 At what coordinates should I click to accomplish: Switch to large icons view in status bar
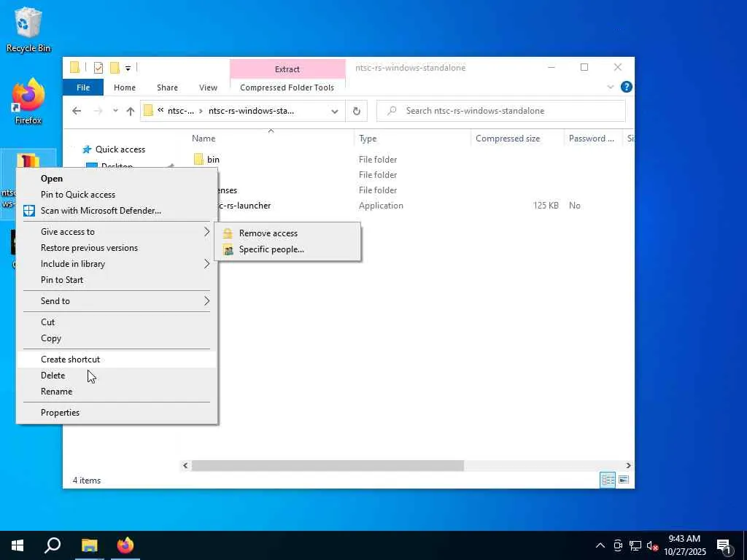(x=623, y=480)
